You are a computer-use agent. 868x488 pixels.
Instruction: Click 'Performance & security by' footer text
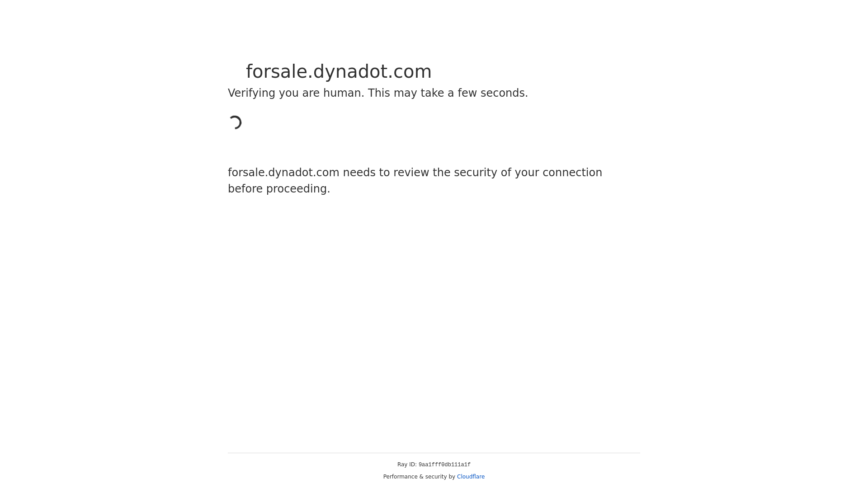(x=419, y=477)
